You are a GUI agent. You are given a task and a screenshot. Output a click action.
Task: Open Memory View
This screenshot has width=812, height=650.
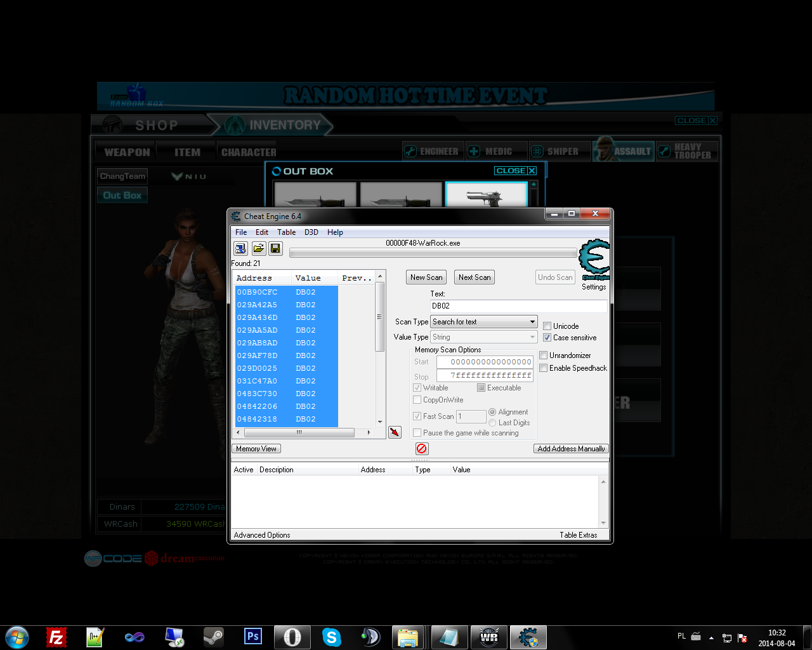[256, 449]
